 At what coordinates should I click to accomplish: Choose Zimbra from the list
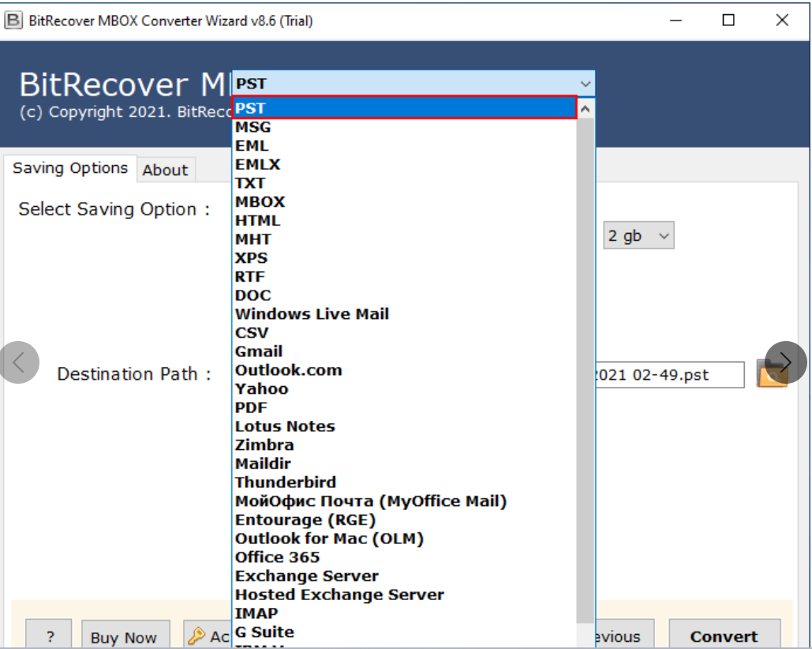[405, 445]
